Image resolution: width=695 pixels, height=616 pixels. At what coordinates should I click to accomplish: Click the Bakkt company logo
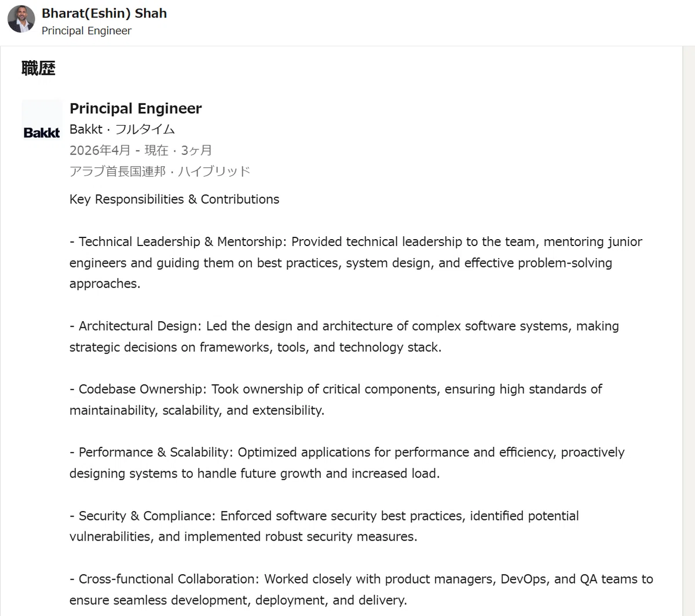tap(42, 120)
